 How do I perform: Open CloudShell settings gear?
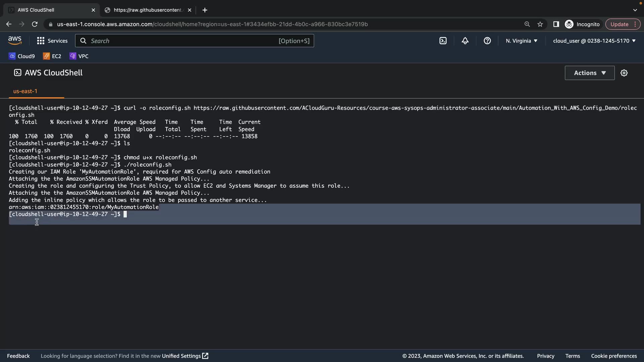(624, 73)
